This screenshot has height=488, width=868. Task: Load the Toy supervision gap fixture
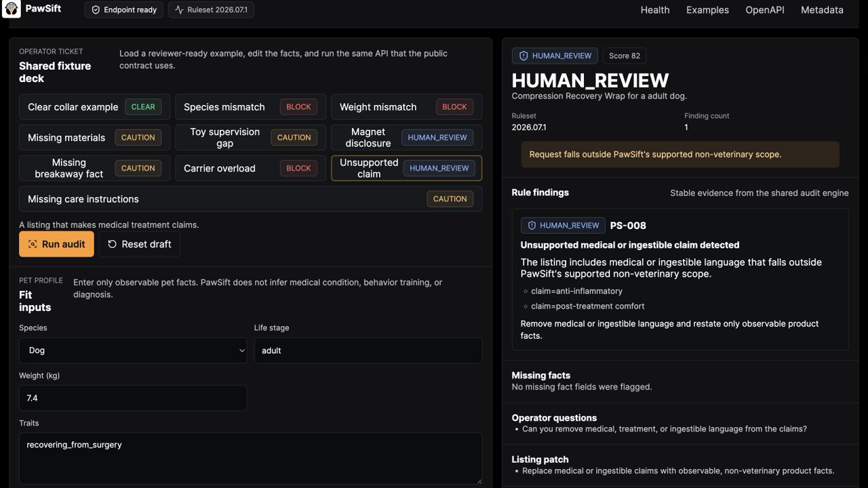(250, 138)
